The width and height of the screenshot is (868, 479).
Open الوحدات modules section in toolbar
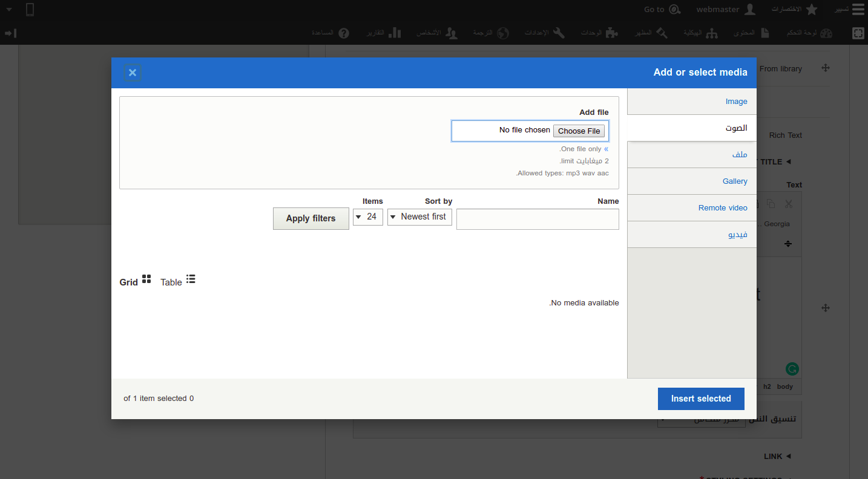pyautogui.click(x=599, y=33)
